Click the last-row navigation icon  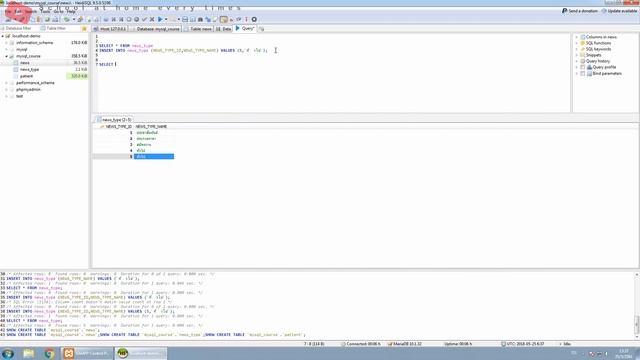pyautogui.click(x=121, y=19)
